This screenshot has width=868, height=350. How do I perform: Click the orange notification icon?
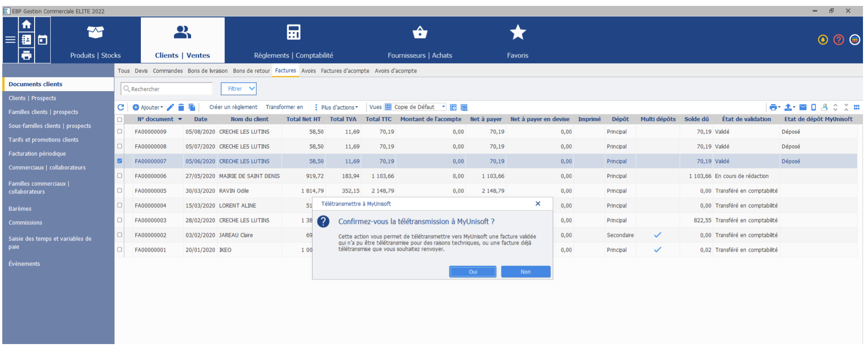click(x=823, y=40)
